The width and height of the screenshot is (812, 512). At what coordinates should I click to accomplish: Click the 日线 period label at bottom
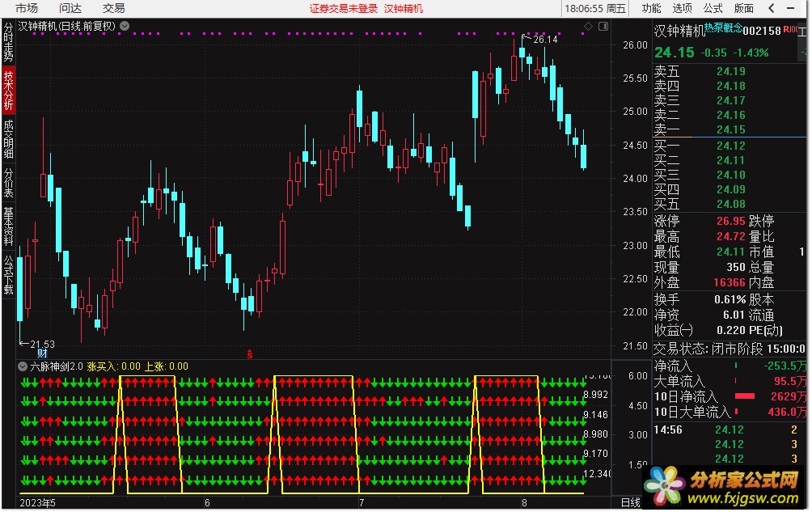pyautogui.click(x=631, y=502)
